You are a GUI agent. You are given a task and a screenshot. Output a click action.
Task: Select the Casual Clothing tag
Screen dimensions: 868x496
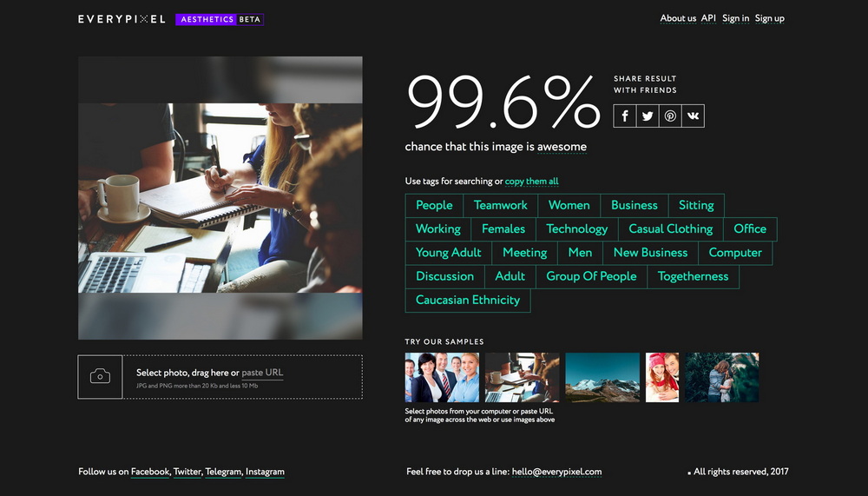coord(670,229)
